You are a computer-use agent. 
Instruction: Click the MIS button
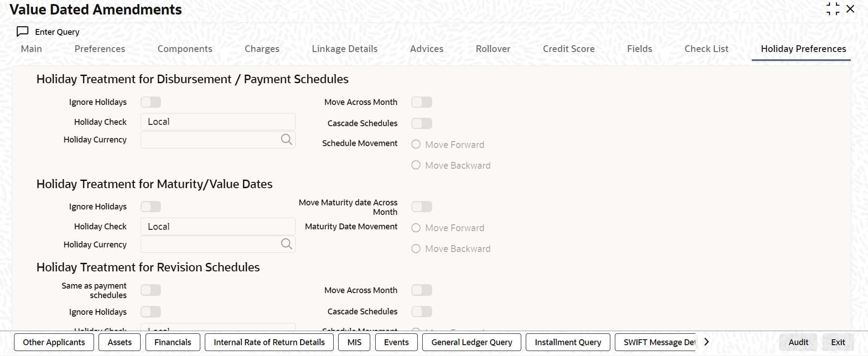[354, 342]
